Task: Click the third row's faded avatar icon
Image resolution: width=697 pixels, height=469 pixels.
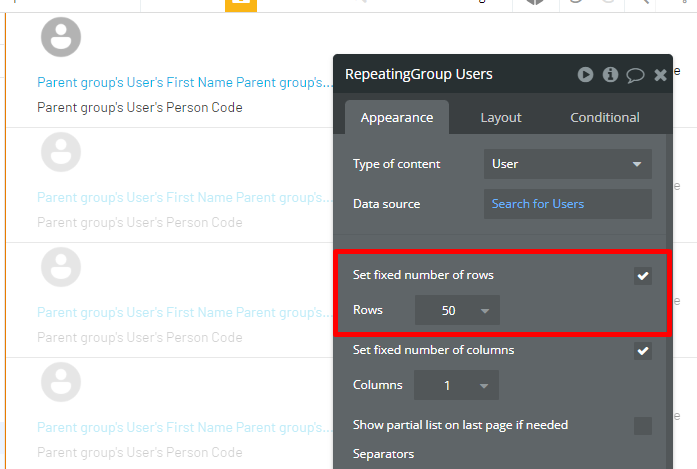Action: click(x=61, y=267)
